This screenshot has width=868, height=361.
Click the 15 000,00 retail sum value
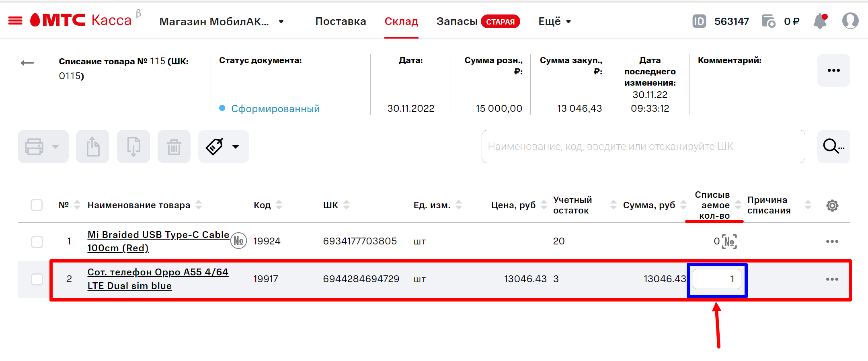(x=499, y=109)
